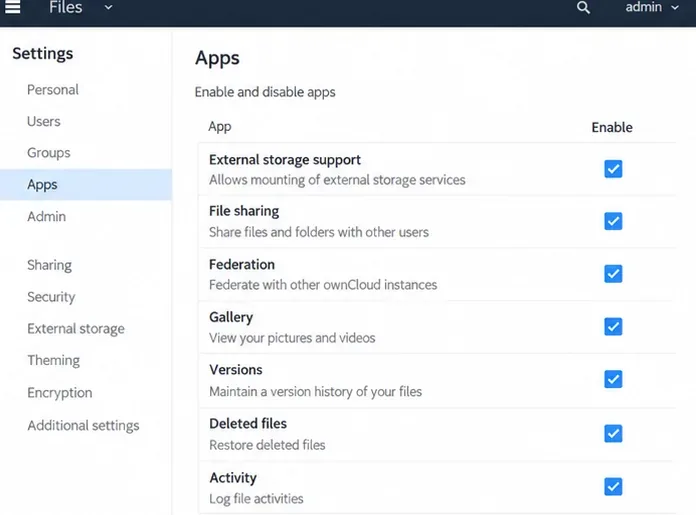Viewport: 696px width, 515px height.
Task: Click the Activity app name
Action: pyautogui.click(x=233, y=478)
